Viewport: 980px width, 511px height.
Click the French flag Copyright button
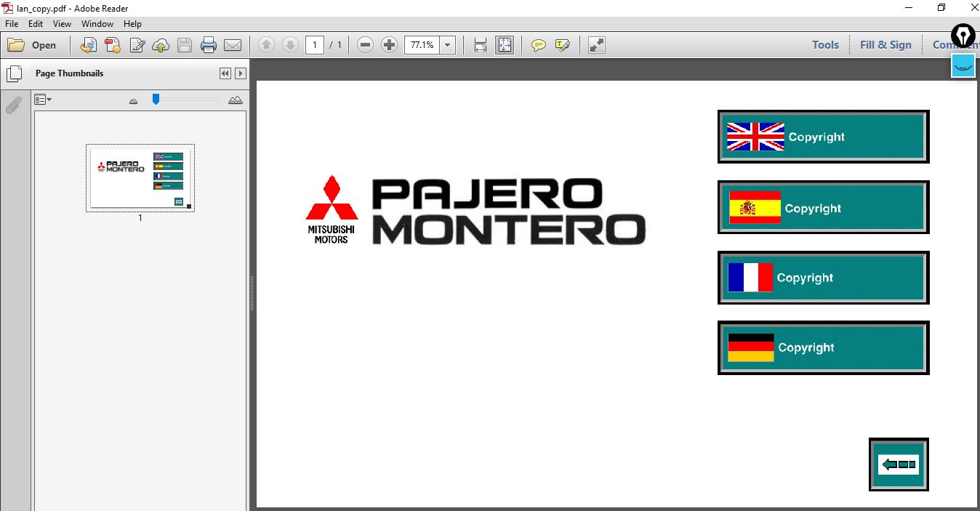pyautogui.click(x=823, y=278)
